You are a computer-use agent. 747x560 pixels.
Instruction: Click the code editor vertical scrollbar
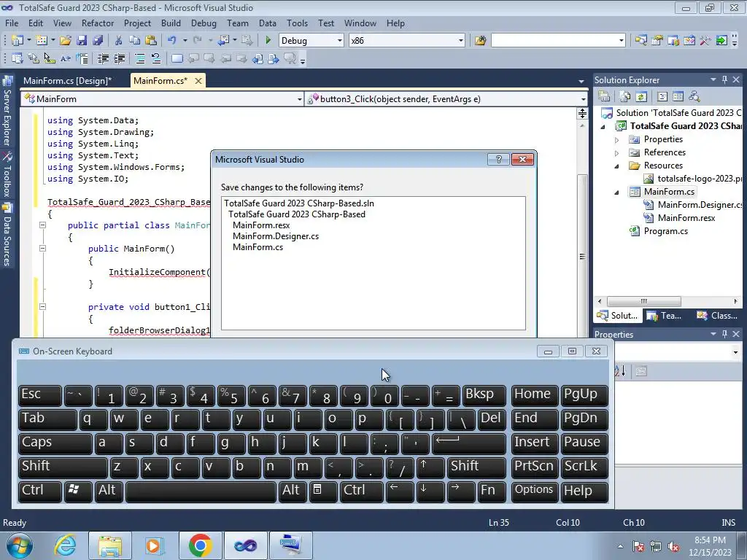pos(582,257)
